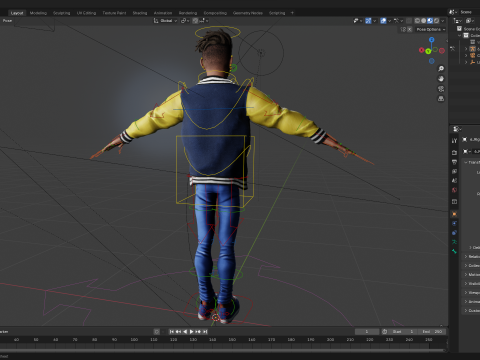Open the Output properties tab
The image size is (480, 360).
454,162
